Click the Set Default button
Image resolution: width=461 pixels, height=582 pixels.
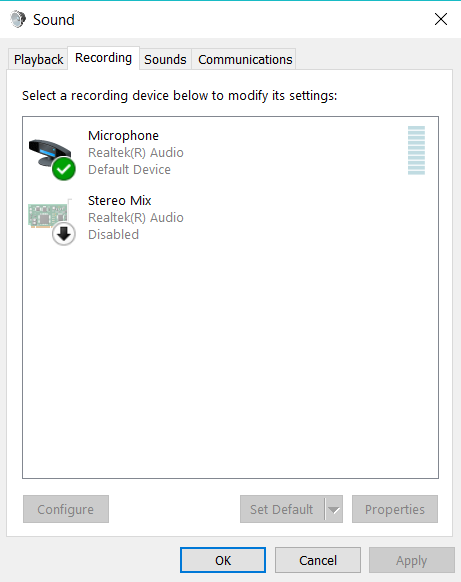point(282,509)
